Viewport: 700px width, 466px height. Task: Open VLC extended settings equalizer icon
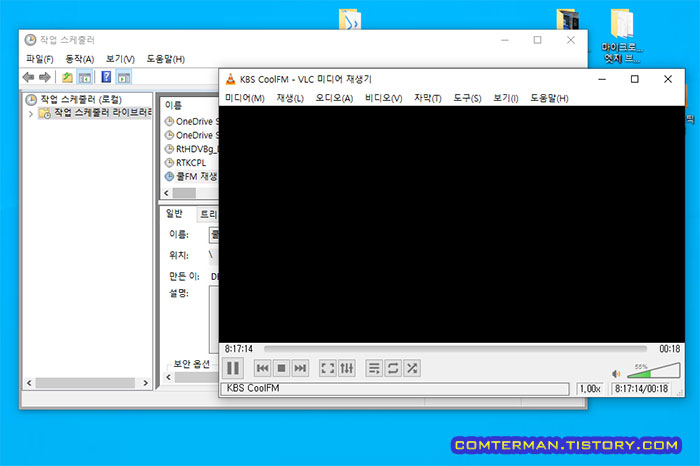(347, 368)
